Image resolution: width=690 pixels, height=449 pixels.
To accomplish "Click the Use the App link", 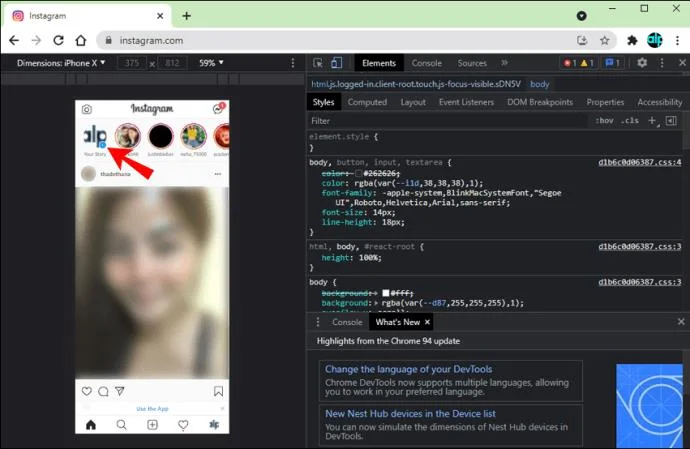I will (152, 409).
